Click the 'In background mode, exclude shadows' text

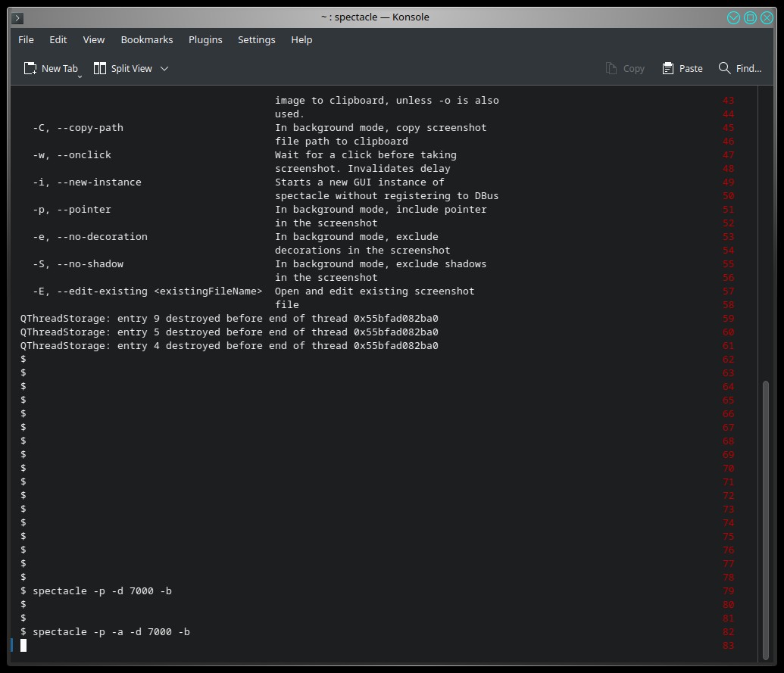pyautogui.click(x=380, y=263)
